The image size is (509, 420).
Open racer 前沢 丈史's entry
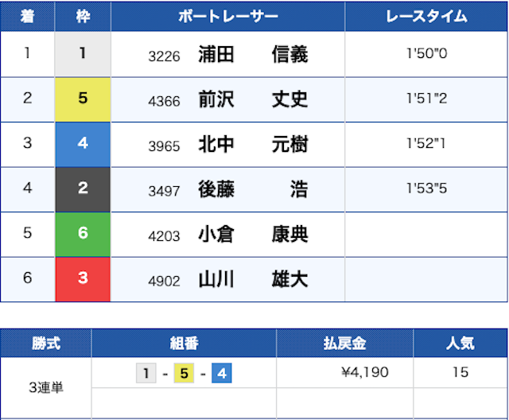click(x=253, y=99)
